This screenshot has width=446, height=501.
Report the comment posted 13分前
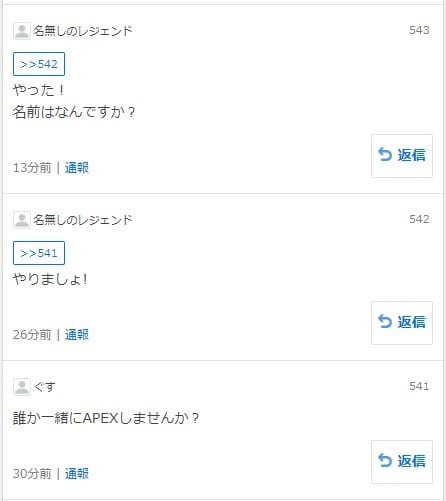tap(77, 167)
